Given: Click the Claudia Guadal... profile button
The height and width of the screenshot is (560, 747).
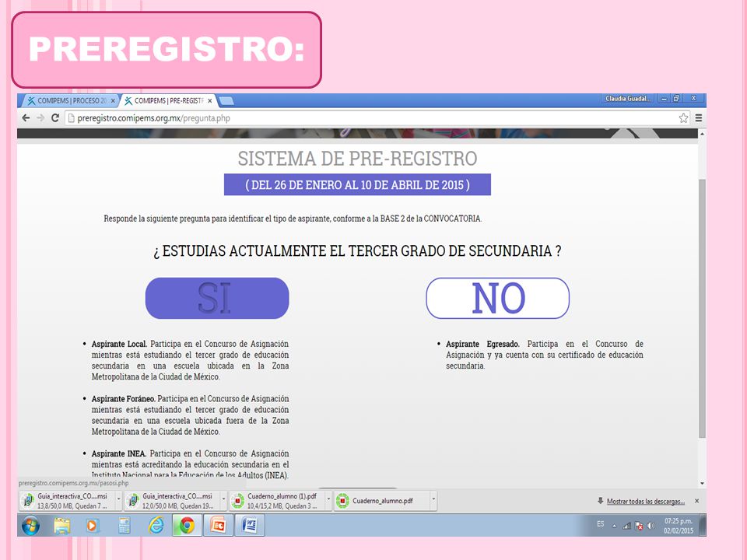Looking at the screenshot, I should pyautogui.click(x=628, y=99).
